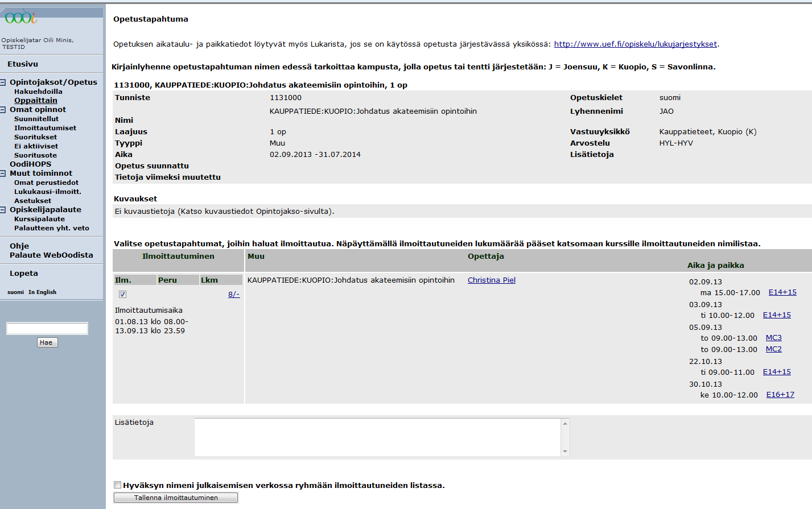Collapse the Opiskelijapalaute section
812x509 pixels.
[3, 210]
